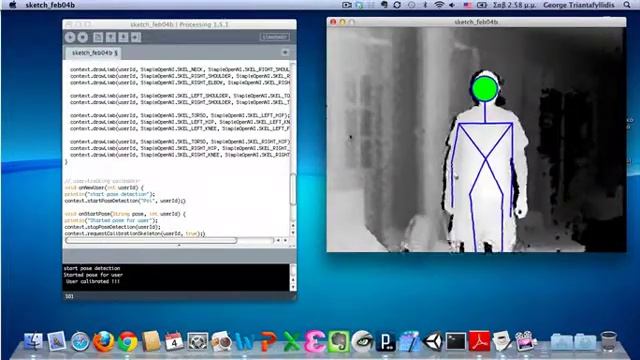This screenshot has height=360, width=640.
Task: Open the Trash in the Dock
Action: point(609,341)
